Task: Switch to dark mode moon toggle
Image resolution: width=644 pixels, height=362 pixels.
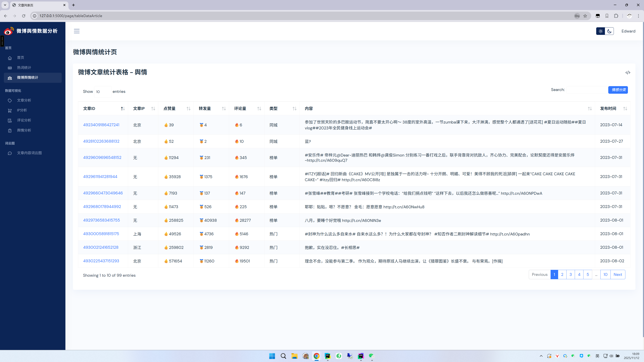Action: (x=609, y=31)
